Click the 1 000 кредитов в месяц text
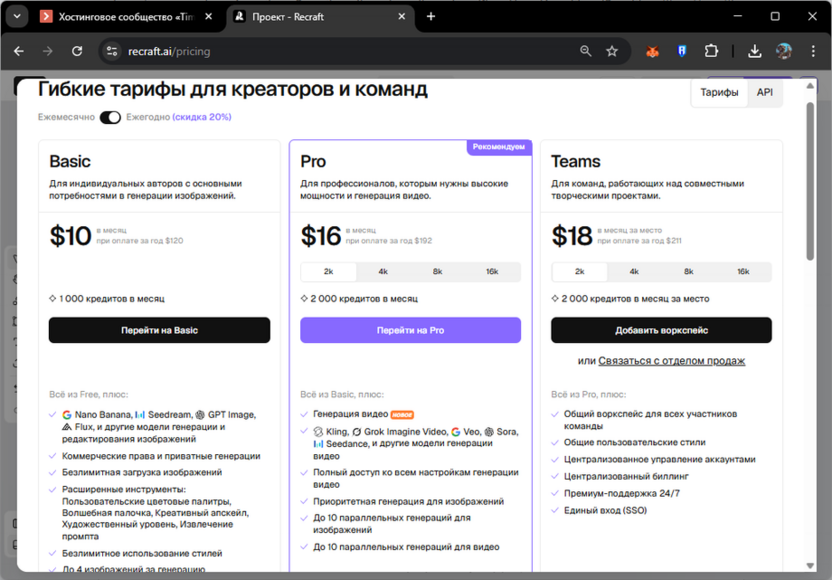 112,299
